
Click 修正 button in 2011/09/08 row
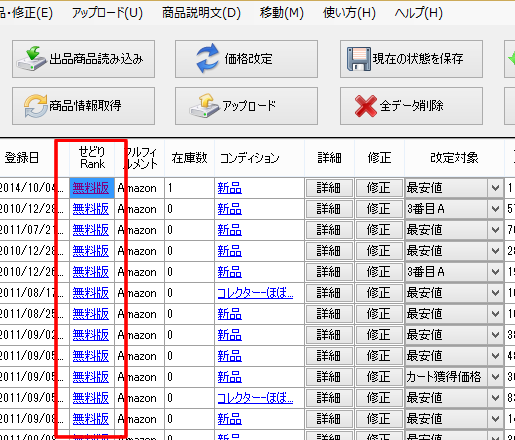tap(379, 419)
